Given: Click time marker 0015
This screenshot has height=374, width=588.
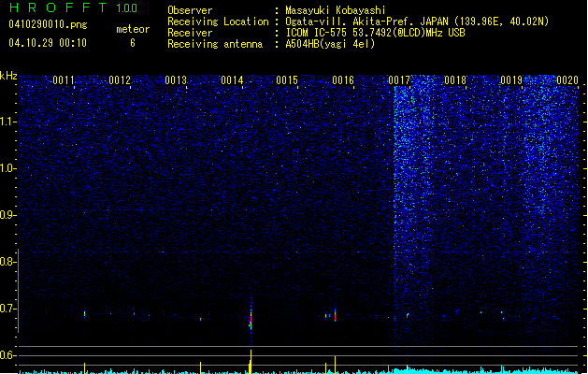Looking at the screenshot, I should pyautogui.click(x=287, y=80).
